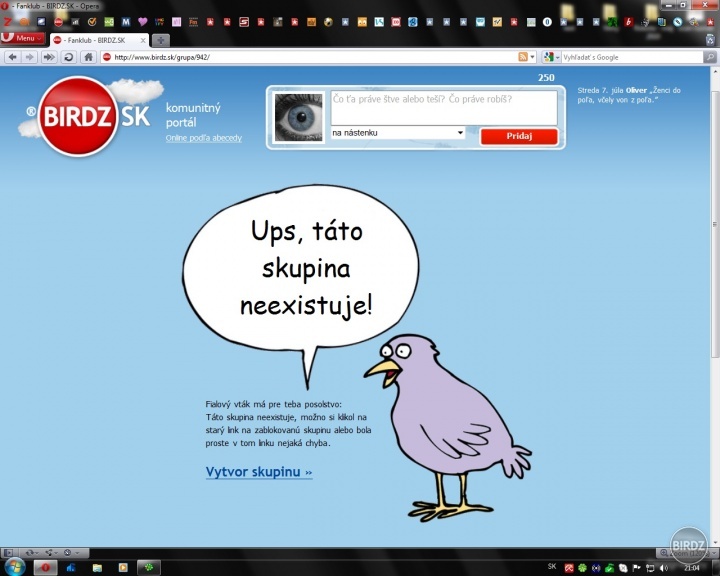The image size is (720, 576).
Task: Open the white circle 0 bookmark icon
Action: coord(547,22)
